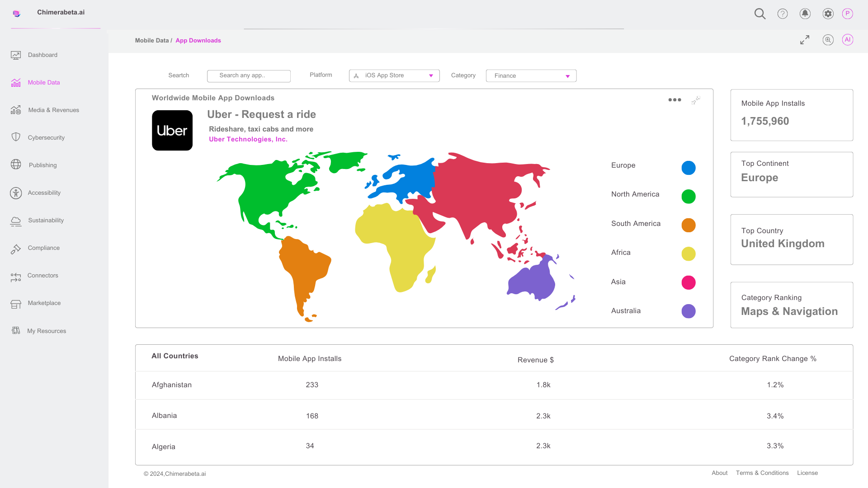
Task: Click the Media & Revenues icon
Action: pos(16,110)
